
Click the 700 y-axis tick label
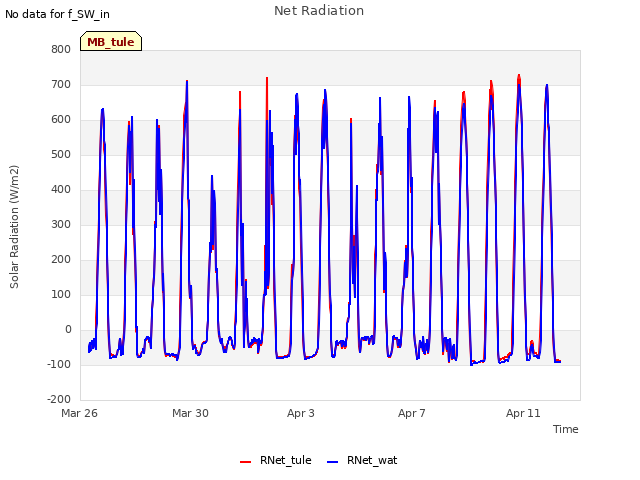point(61,84)
